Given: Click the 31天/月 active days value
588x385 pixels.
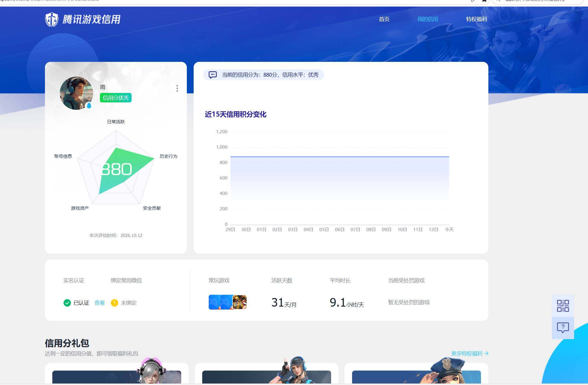Looking at the screenshot, I should coord(284,303).
